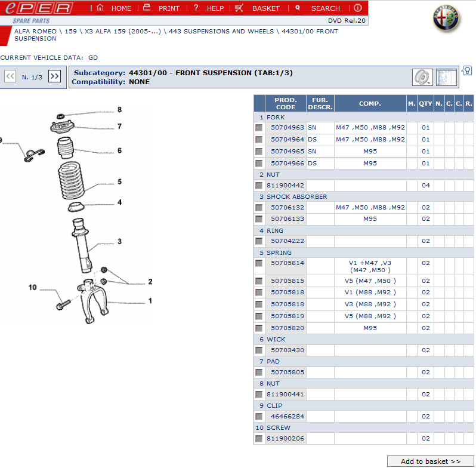Click the COMP. column header
The image size is (476, 468).
coord(370,104)
